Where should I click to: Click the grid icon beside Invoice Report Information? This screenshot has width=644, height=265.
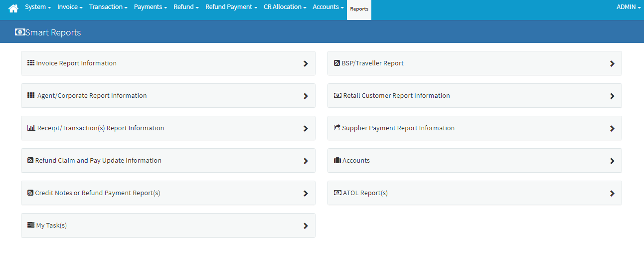coord(31,63)
